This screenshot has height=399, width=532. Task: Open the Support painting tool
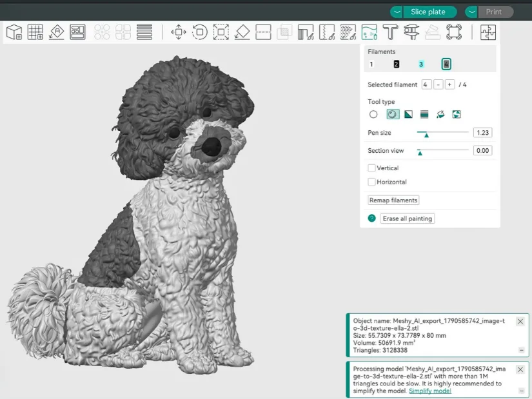pos(306,32)
